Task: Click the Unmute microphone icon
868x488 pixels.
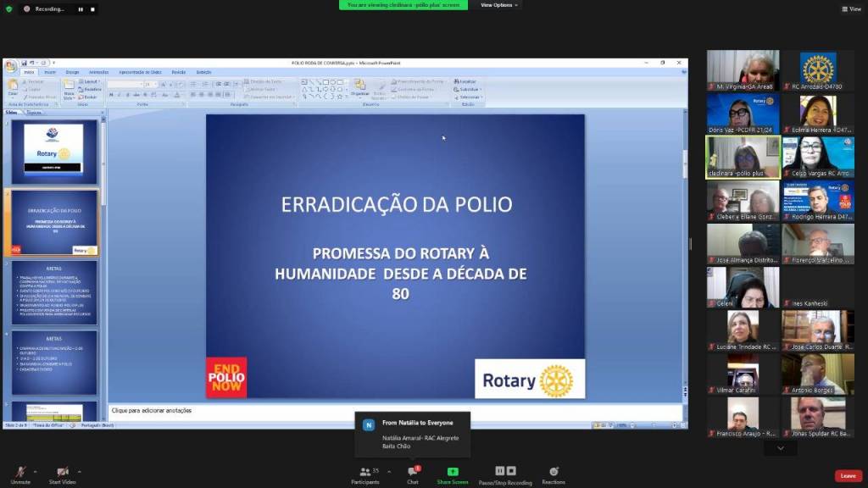Action: click(20, 471)
